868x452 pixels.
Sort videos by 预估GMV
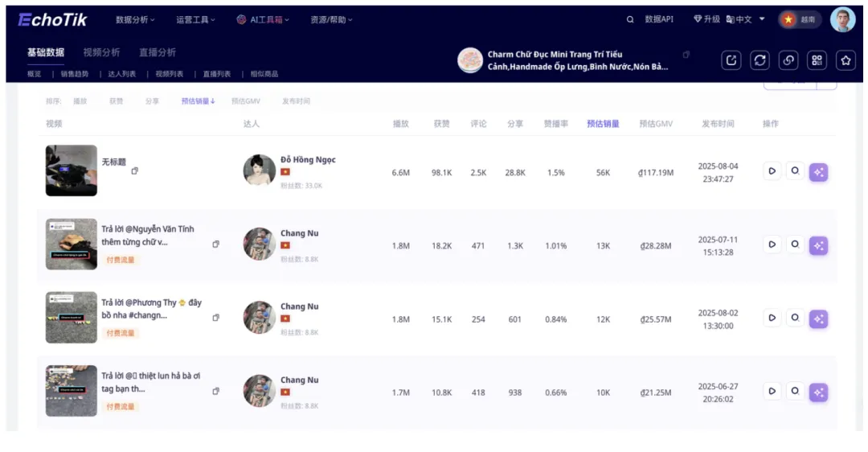(x=245, y=101)
